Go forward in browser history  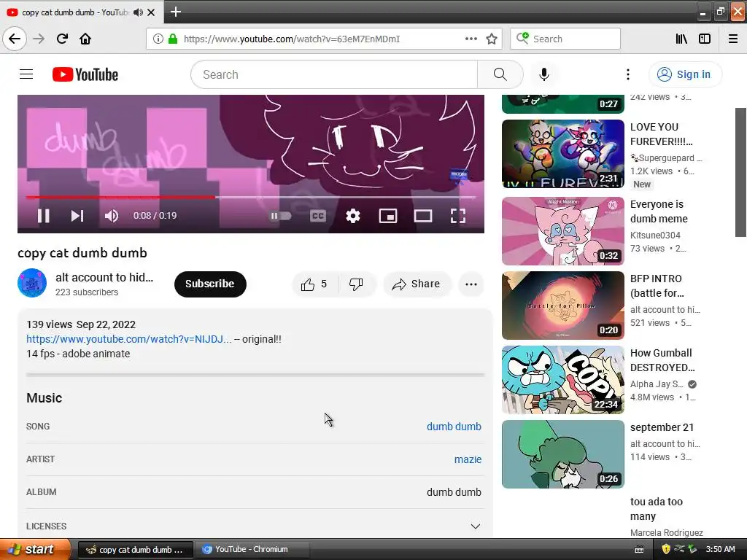click(39, 39)
